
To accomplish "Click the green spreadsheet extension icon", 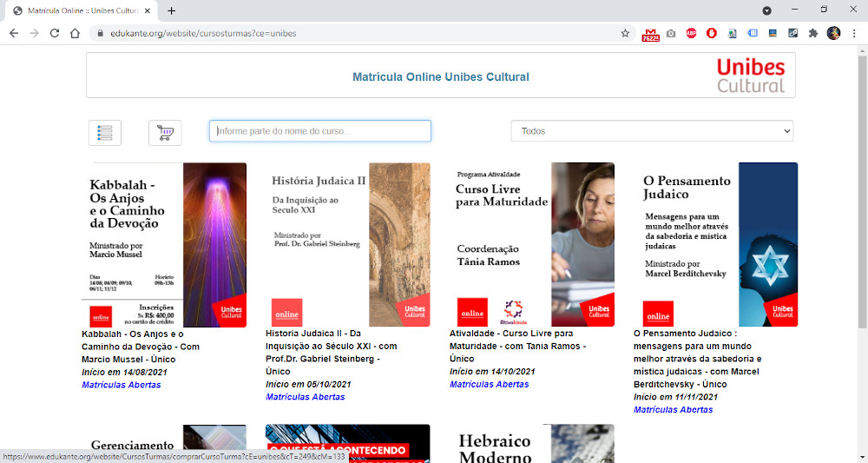I will tap(732, 33).
